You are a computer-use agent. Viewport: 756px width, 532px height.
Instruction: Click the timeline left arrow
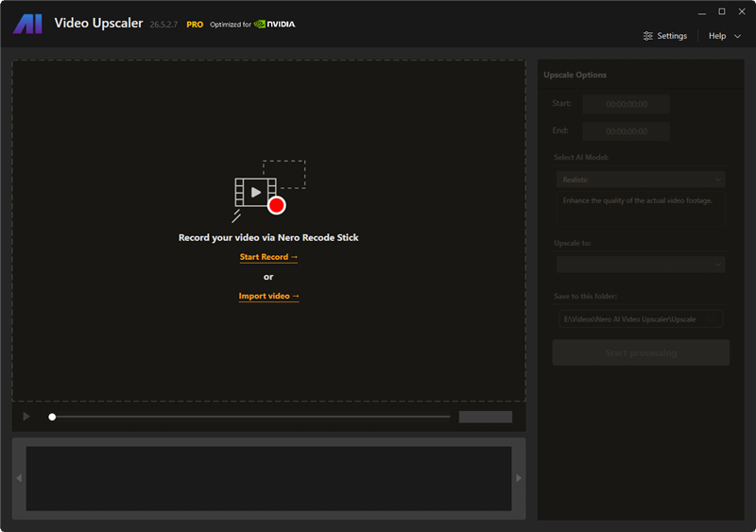click(x=19, y=478)
